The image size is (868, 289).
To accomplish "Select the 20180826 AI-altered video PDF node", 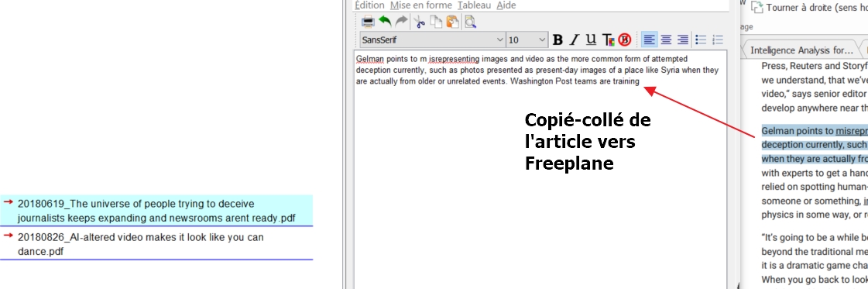I will 156,244.
